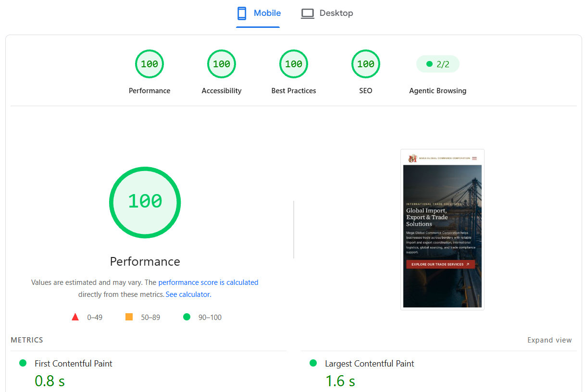585x392 pixels.
Task: Click the red triangle 0–49 legend icon
Action: [x=75, y=317]
